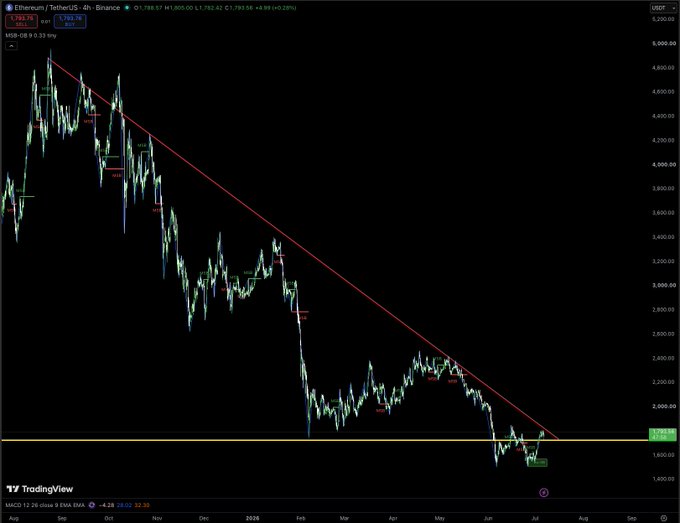Click the green market status dot
This screenshot has width=680, height=523.
tap(127, 8)
